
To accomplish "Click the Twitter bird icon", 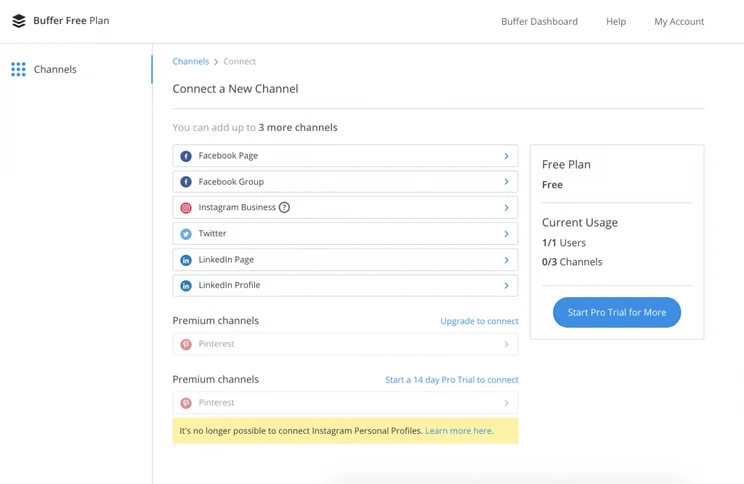I will [186, 234].
